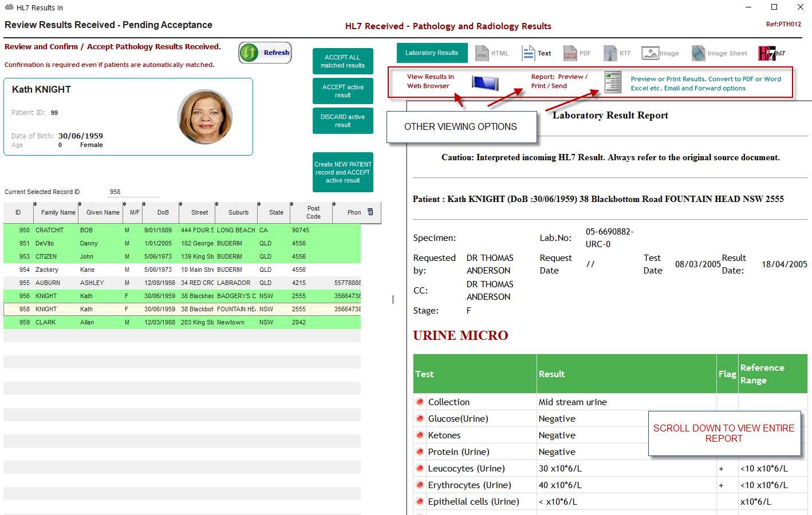Select record 956 KNIGHT Badgerys row

pyautogui.click(x=182, y=296)
